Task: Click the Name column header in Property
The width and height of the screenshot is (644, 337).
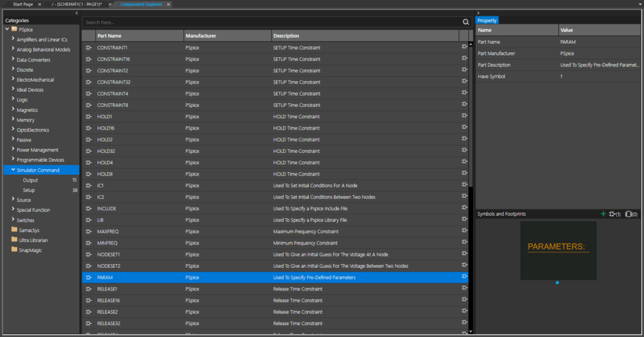Action: [x=517, y=30]
